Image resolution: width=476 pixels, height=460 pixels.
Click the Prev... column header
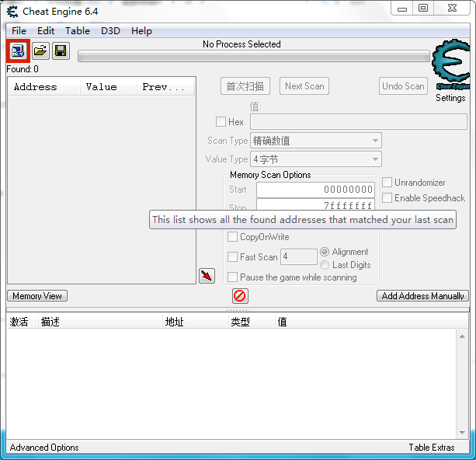pos(165,87)
